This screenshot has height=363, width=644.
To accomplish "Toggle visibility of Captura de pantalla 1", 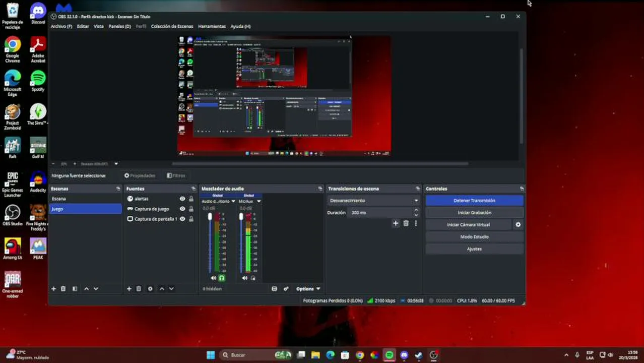I will (182, 219).
